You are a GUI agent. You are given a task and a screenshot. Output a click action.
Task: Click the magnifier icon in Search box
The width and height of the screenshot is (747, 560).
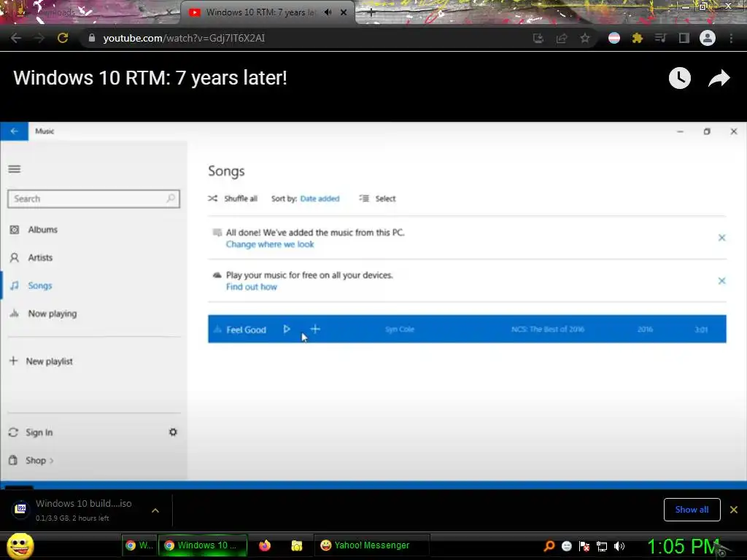click(171, 198)
